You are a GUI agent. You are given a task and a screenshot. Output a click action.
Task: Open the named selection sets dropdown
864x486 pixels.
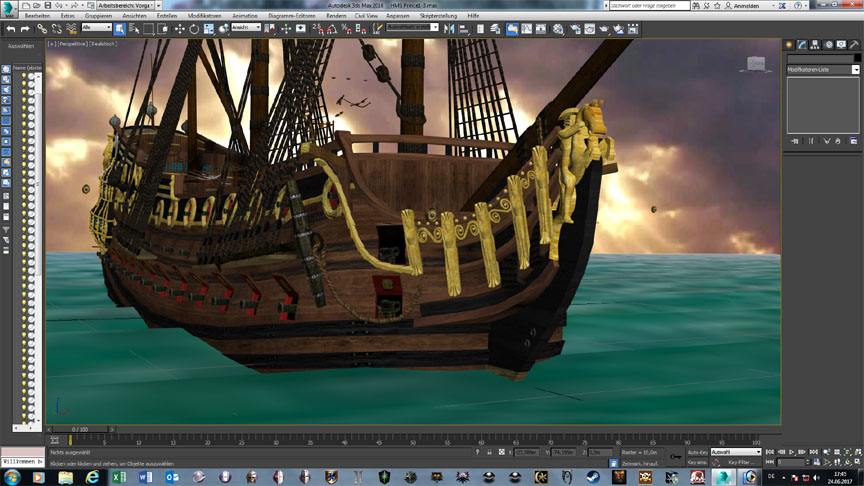(412, 27)
